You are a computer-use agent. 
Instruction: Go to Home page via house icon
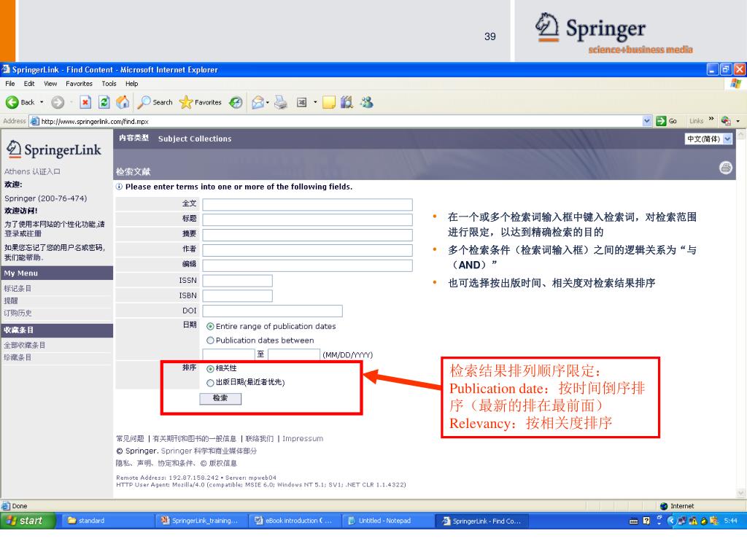(x=123, y=102)
